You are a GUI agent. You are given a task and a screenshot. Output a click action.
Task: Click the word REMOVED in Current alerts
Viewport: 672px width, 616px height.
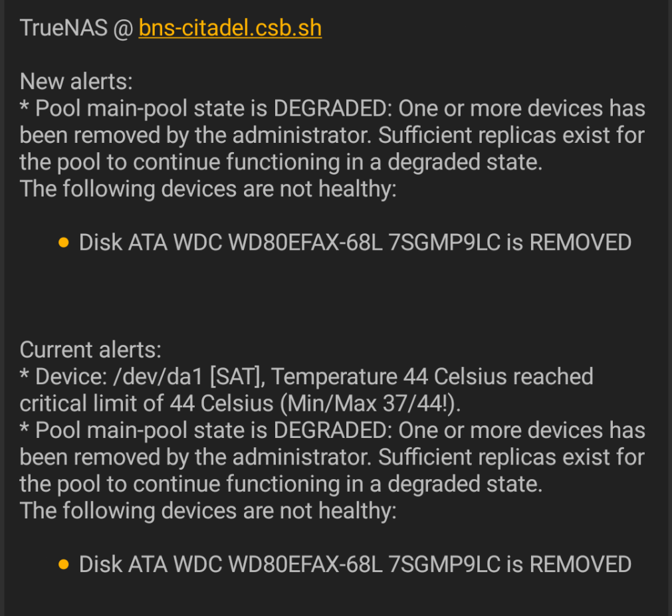pos(580,564)
